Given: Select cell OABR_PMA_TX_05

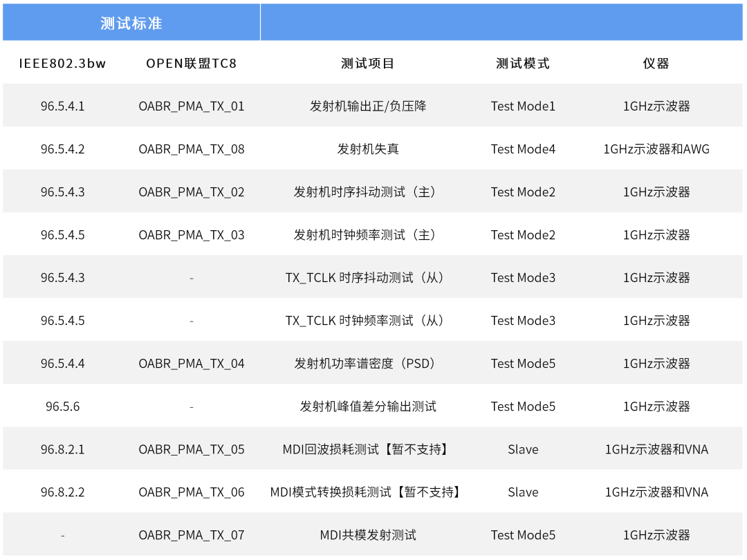Looking at the screenshot, I should (x=192, y=449).
